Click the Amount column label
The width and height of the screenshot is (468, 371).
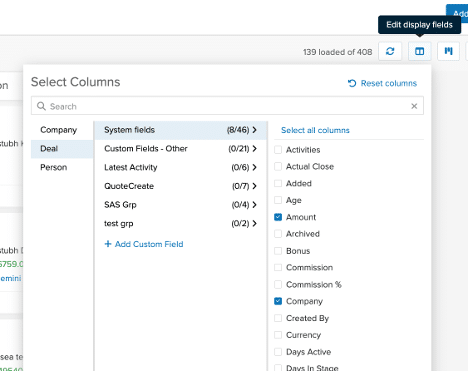[x=301, y=217]
